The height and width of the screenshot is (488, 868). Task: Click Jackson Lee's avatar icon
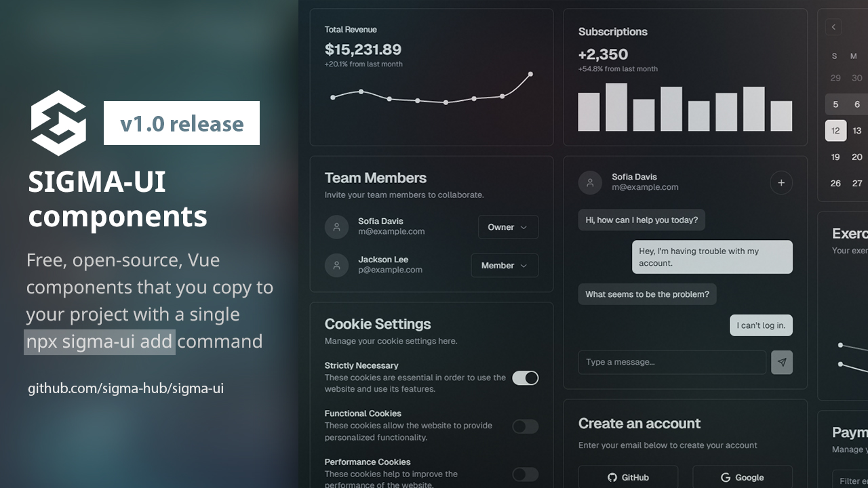click(x=336, y=265)
